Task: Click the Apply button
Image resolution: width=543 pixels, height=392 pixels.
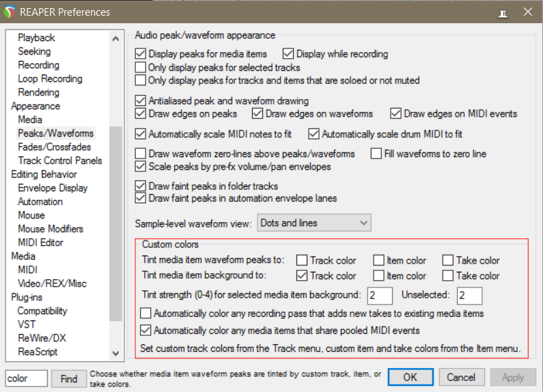Action: coord(512,377)
